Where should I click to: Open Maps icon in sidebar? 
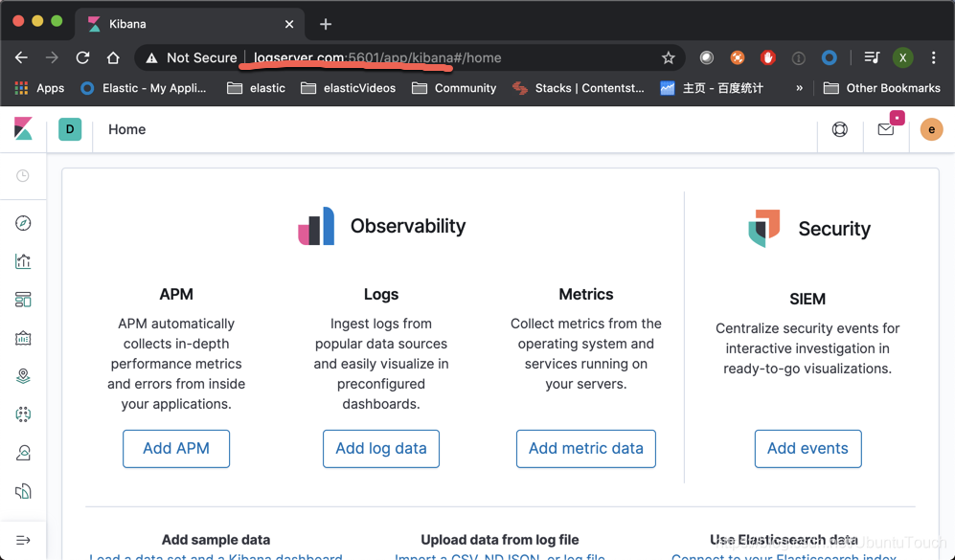[x=23, y=376]
